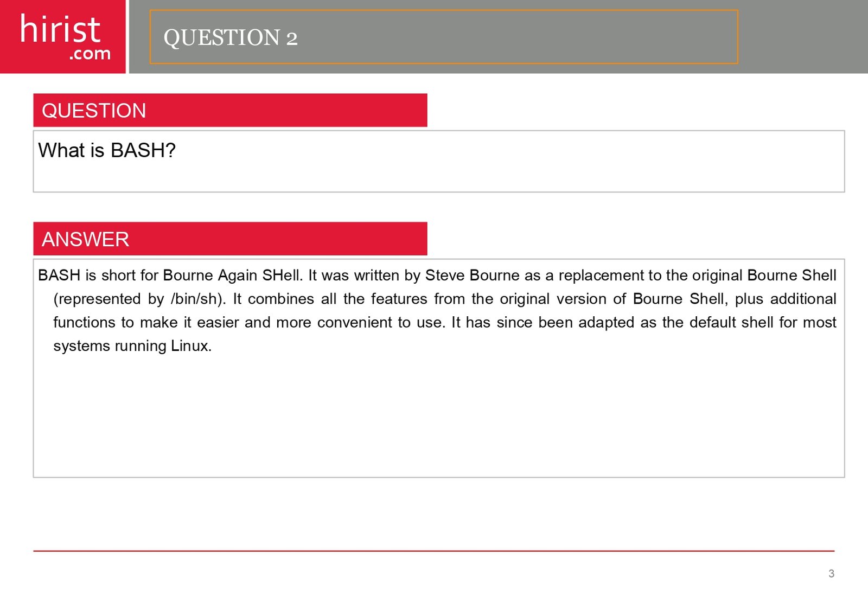The height and width of the screenshot is (601, 868).
Task: Click the gray header area right of the title box
Action: click(803, 37)
